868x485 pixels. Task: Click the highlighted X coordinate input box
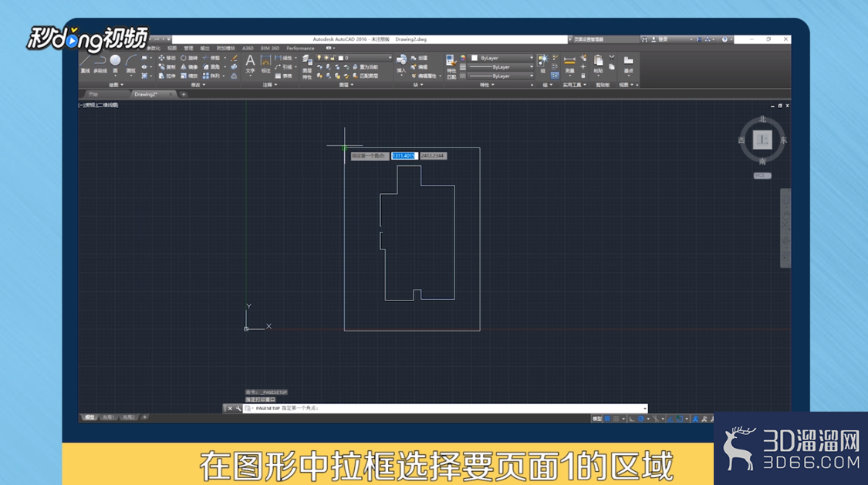[x=404, y=156]
